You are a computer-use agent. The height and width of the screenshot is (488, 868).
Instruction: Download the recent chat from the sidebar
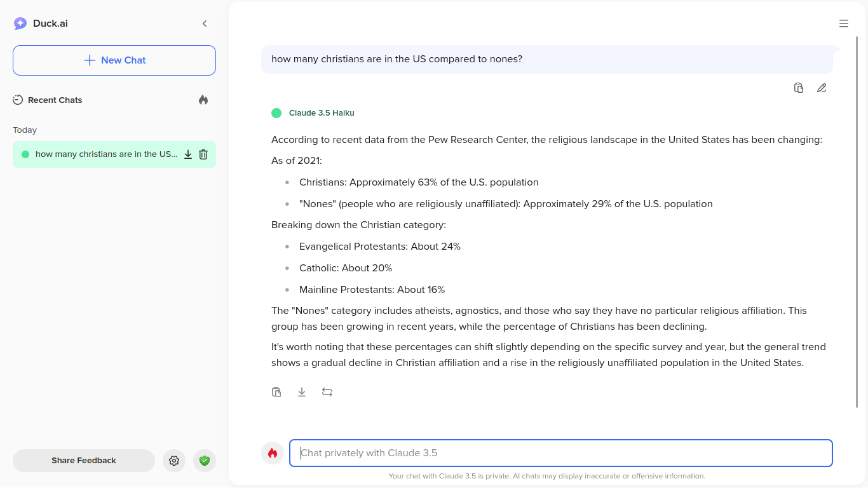tap(188, 154)
